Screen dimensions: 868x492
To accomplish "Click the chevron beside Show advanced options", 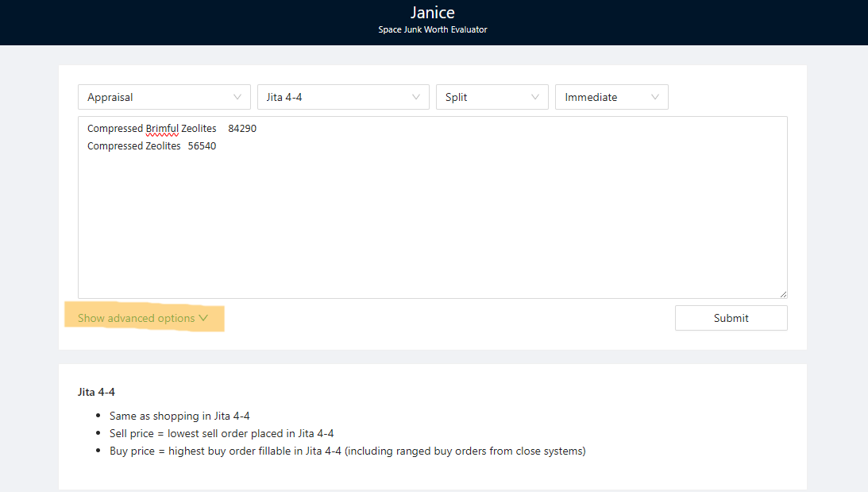I will tap(204, 318).
